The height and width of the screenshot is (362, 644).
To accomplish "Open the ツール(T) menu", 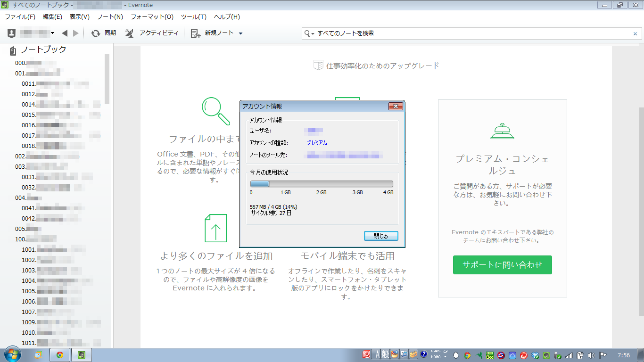I will [193, 17].
